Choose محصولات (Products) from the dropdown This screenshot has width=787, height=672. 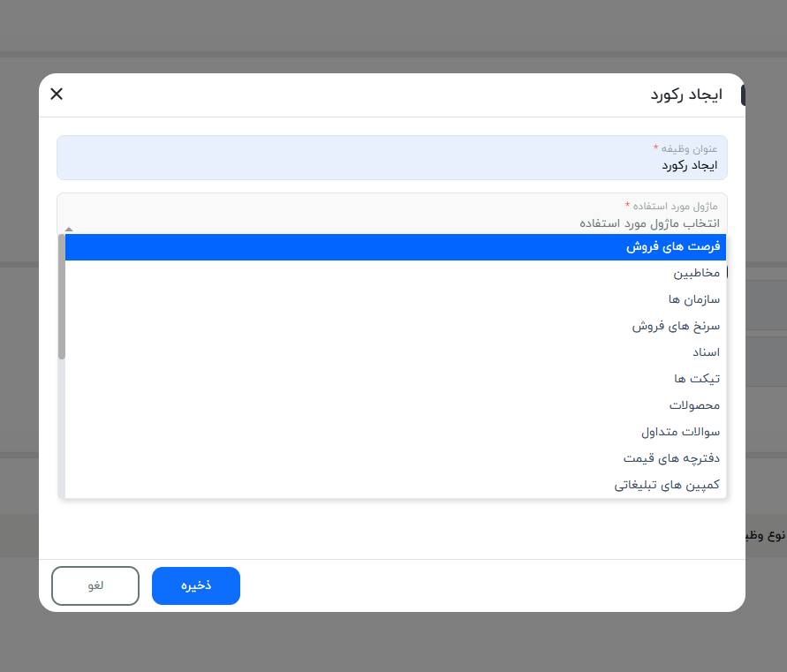(393, 404)
